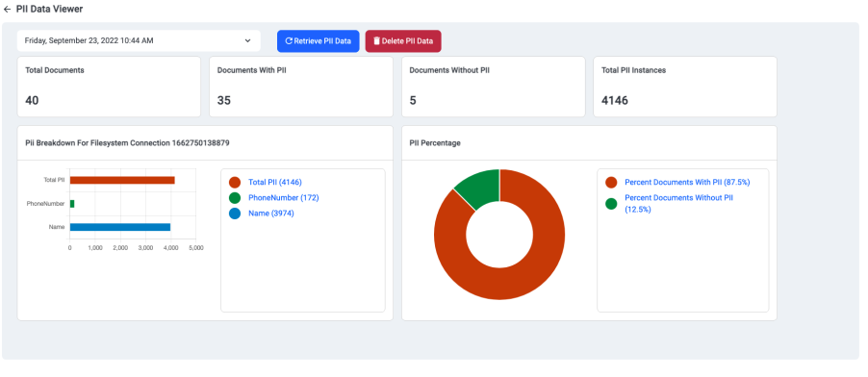Screen dimensions: 868x377
Task: Click the blue Name legend dot
Action: pyautogui.click(x=235, y=214)
